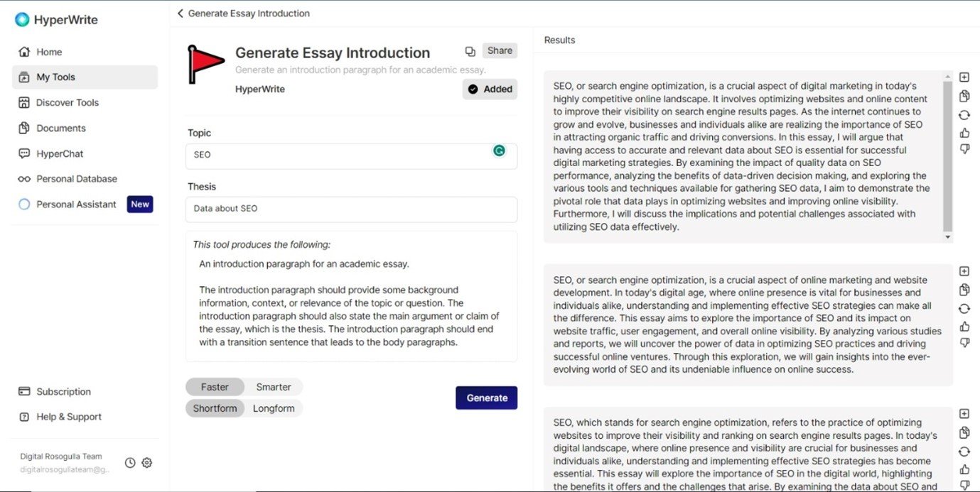This screenshot has height=492, width=980.
Task: Choose the Longform length option
Action: [274, 408]
